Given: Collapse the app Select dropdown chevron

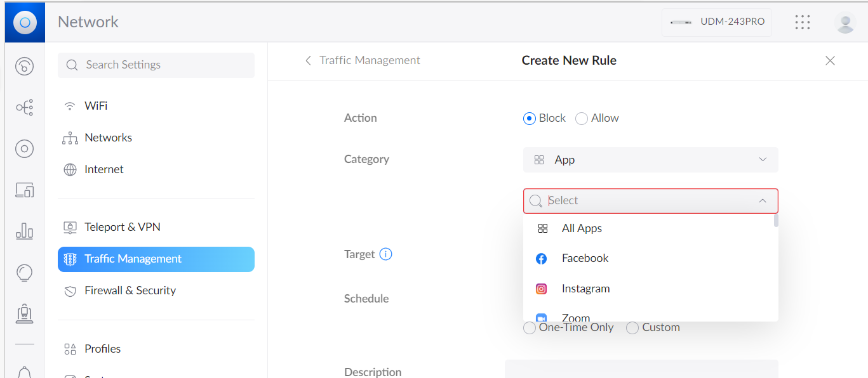Looking at the screenshot, I should pos(763,201).
